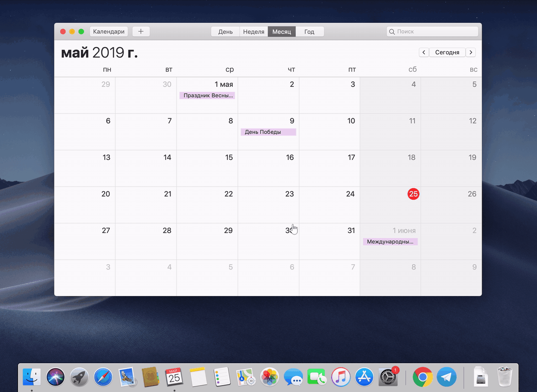Open FaceTime in the dock
The image size is (537, 392).
[317, 377]
